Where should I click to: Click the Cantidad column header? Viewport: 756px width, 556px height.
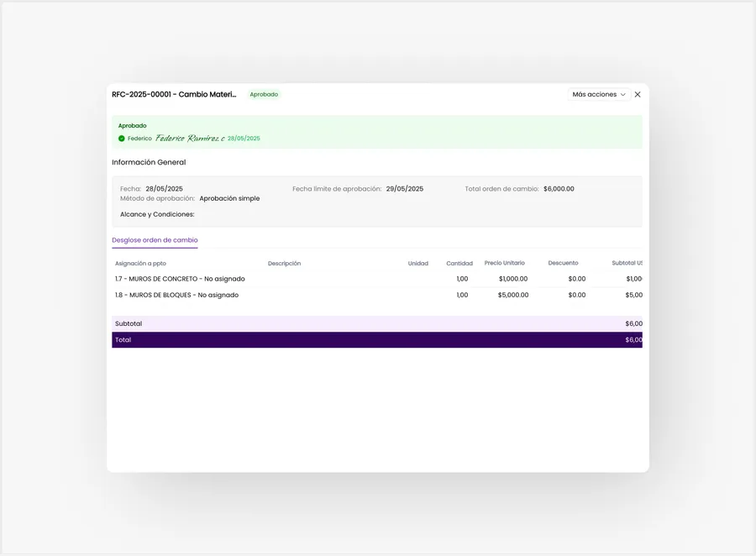459,263
